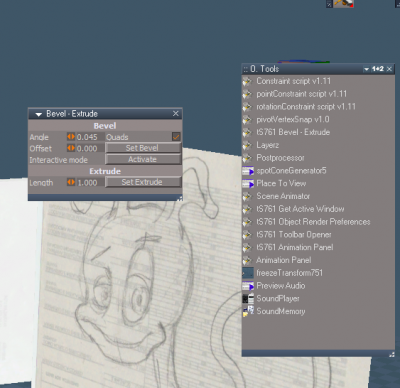Click the tS761 Toolbar Opener icon
The width and height of the screenshot is (400, 388).
pyautogui.click(x=247, y=235)
